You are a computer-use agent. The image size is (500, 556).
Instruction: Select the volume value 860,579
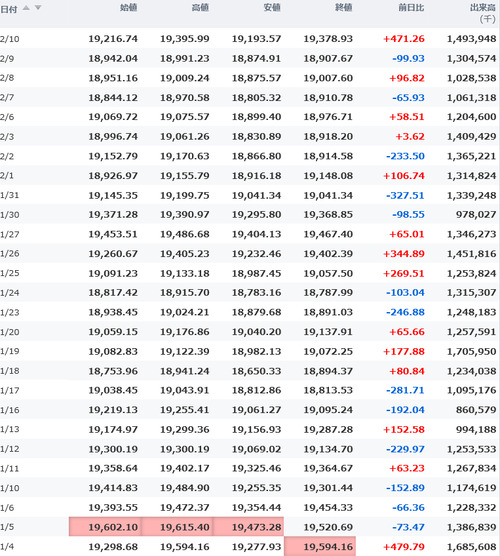coord(476,410)
